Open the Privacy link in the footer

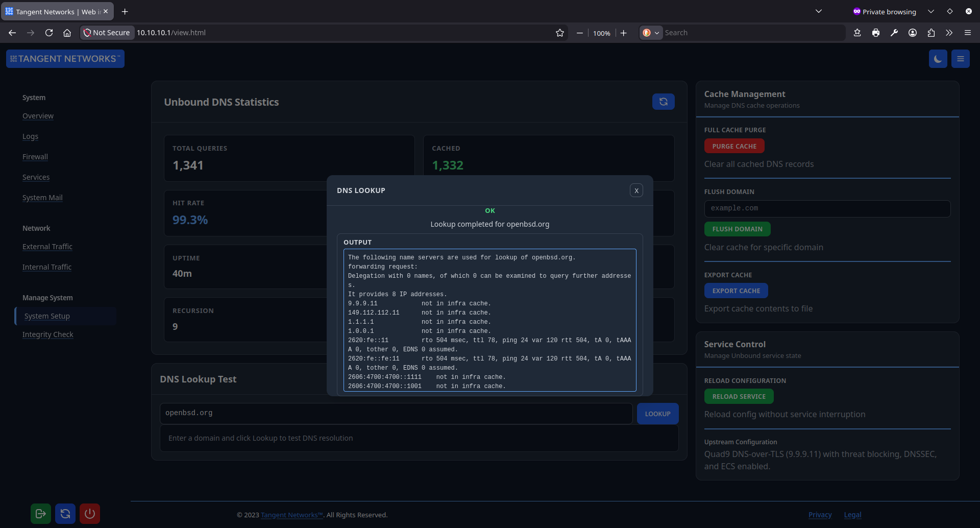[x=820, y=515]
